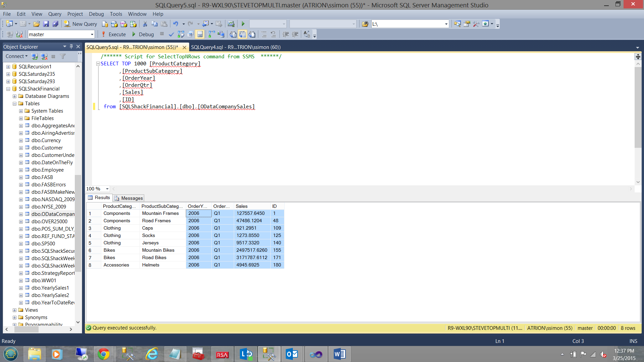Collapse the SQLShackFinancial database node
Viewport: 644px width, 362px height.
point(8,89)
